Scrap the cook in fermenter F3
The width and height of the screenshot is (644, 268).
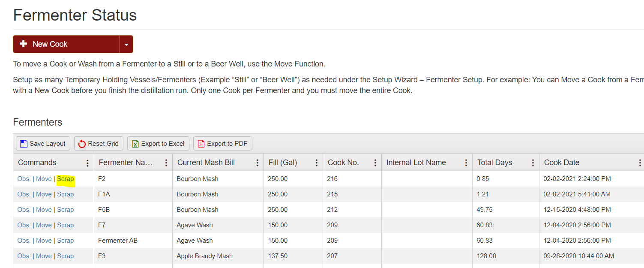coord(66,256)
